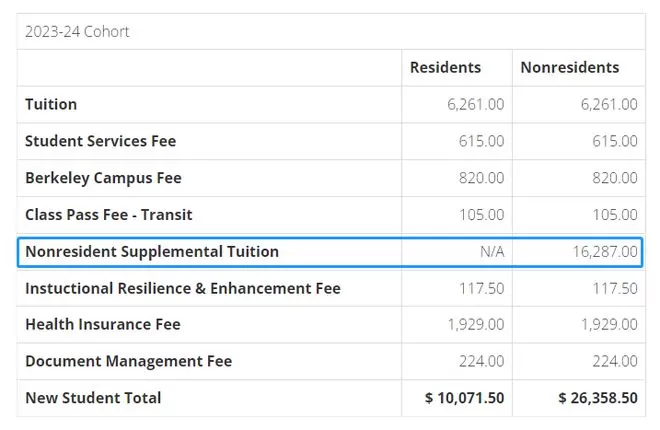Select the Nonresidents column header
The width and height of the screenshot is (660, 430).
click(569, 68)
